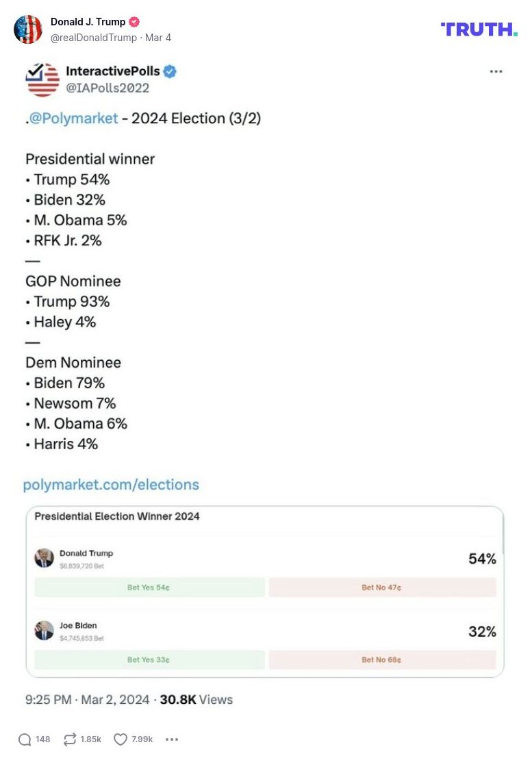Open Donald J. Trump's profile avatar
The width and height of the screenshot is (532, 760).
click(x=28, y=29)
